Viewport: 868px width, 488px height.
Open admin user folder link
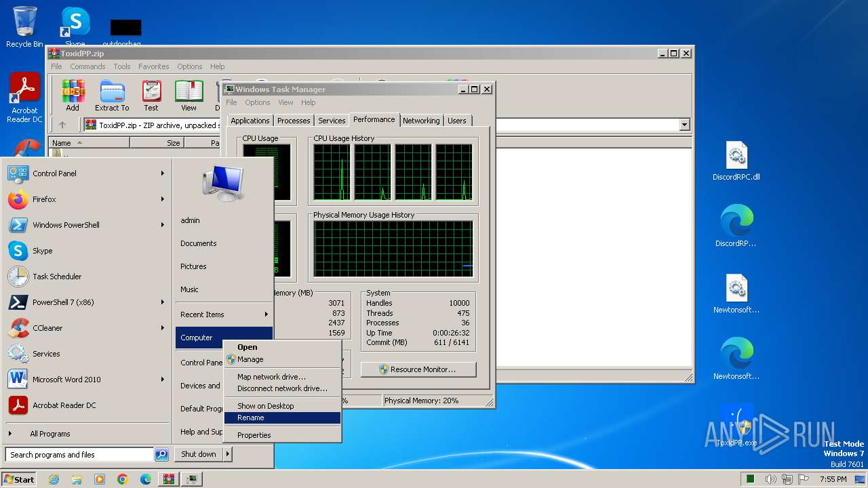[224, 220]
